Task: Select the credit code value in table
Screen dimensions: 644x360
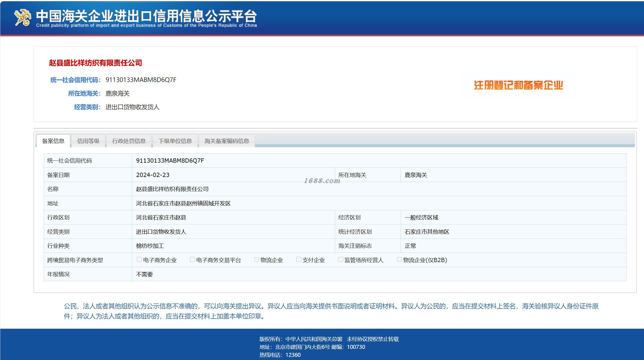Action: coord(170,161)
